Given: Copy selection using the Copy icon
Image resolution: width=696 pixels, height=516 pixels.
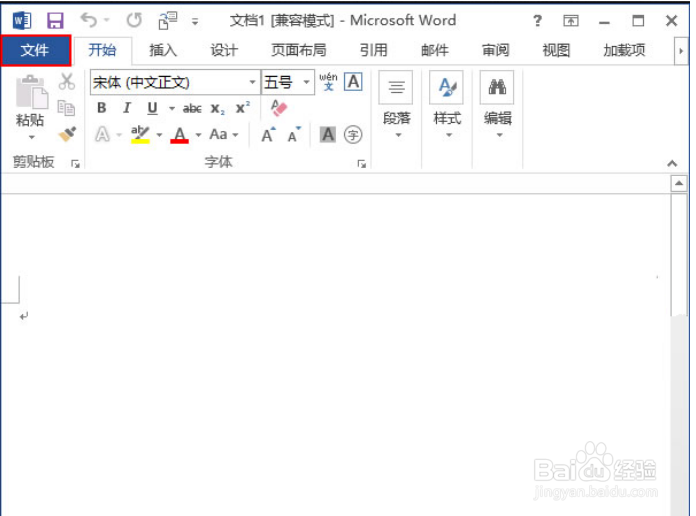Looking at the screenshot, I should tap(67, 107).
